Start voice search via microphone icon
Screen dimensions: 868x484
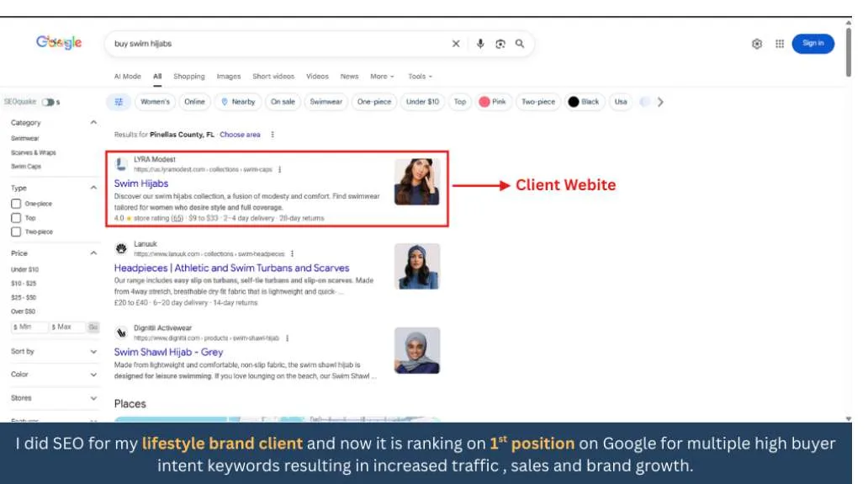pyautogui.click(x=480, y=44)
